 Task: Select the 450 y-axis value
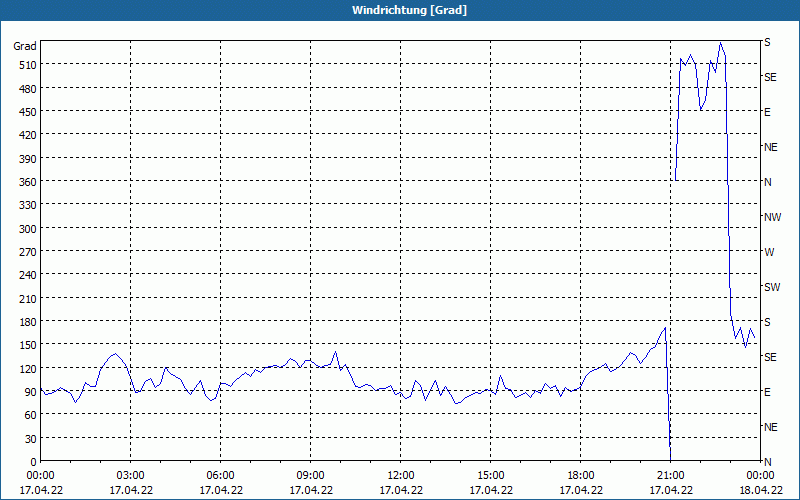coord(28,112)
